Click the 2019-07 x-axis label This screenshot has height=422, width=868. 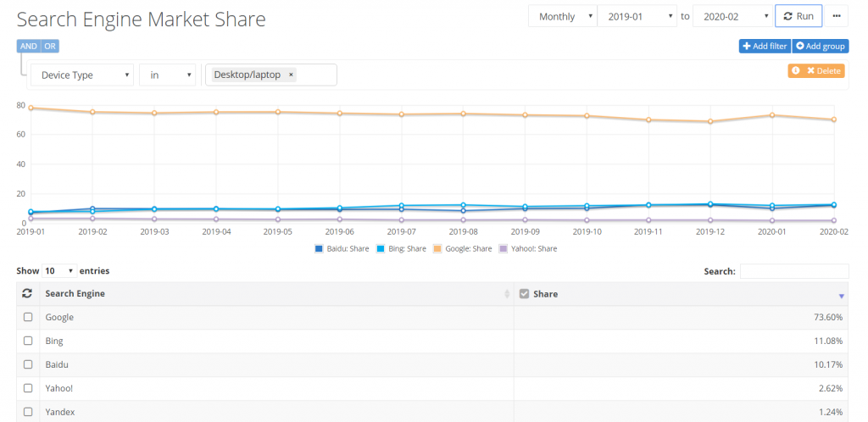[401, 231]
